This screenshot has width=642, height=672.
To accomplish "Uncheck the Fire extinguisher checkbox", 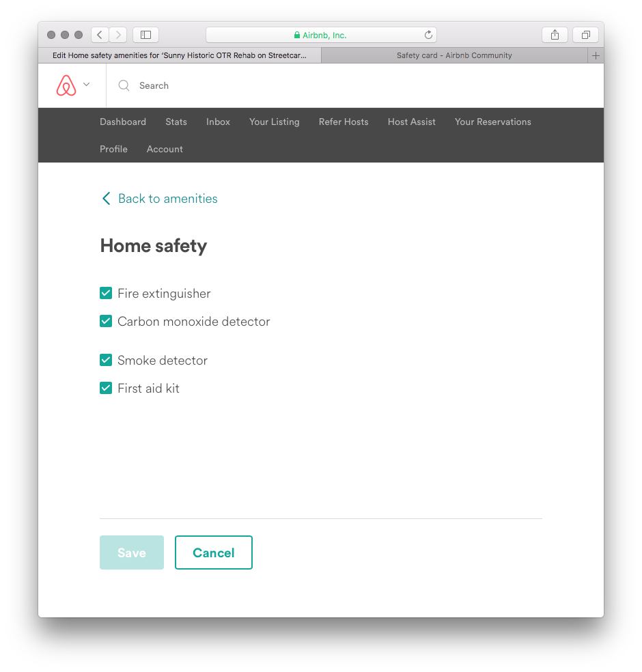I will pyautogui.click(x=106, y=294).
